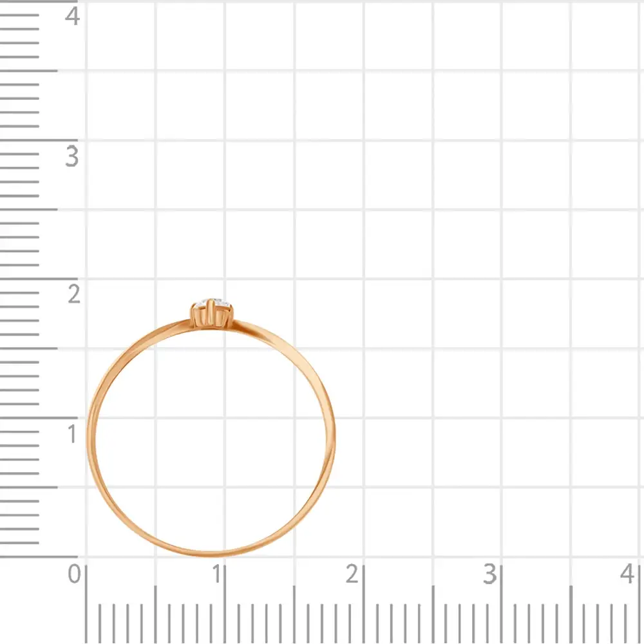Click the number 4 on the vertical ruler
Screen dimensions: 644x644
[72, 17]
